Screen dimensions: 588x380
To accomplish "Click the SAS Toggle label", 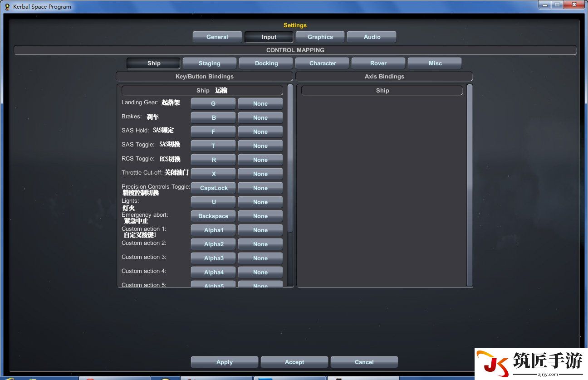I will 138,145.
